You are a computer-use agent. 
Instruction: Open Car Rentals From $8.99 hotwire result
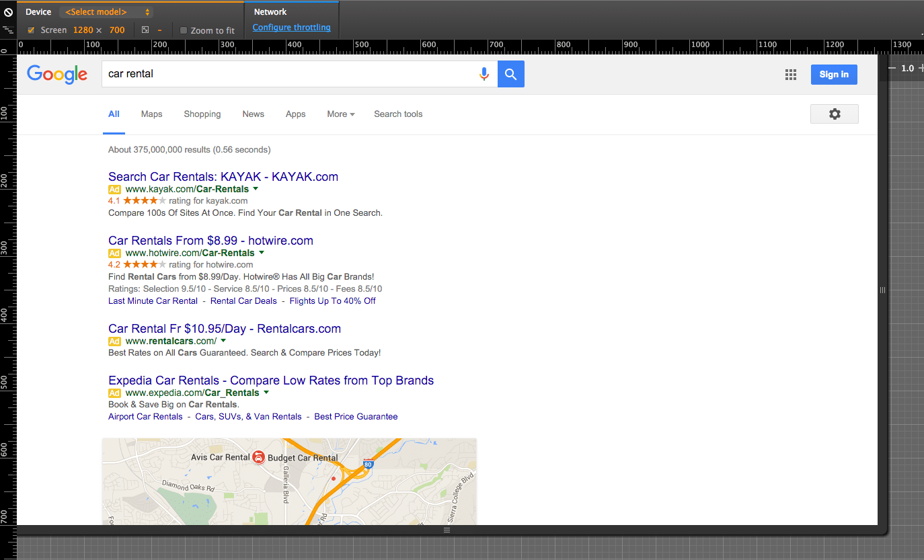coord(210,241)
